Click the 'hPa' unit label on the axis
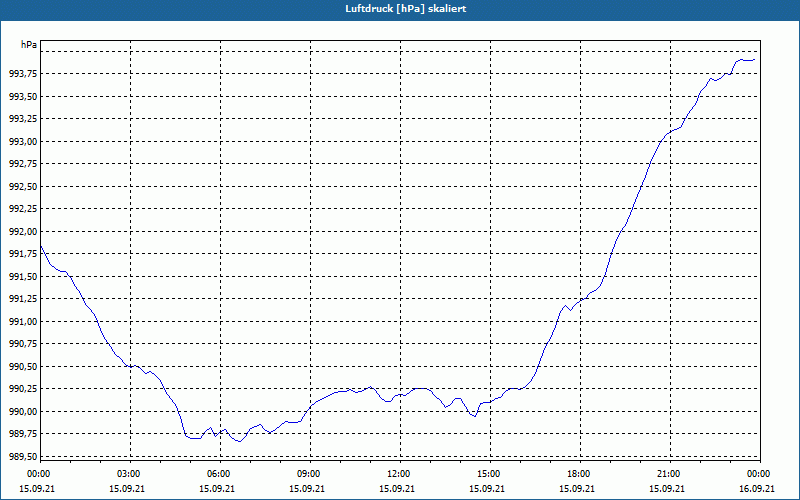 point(29,45)
